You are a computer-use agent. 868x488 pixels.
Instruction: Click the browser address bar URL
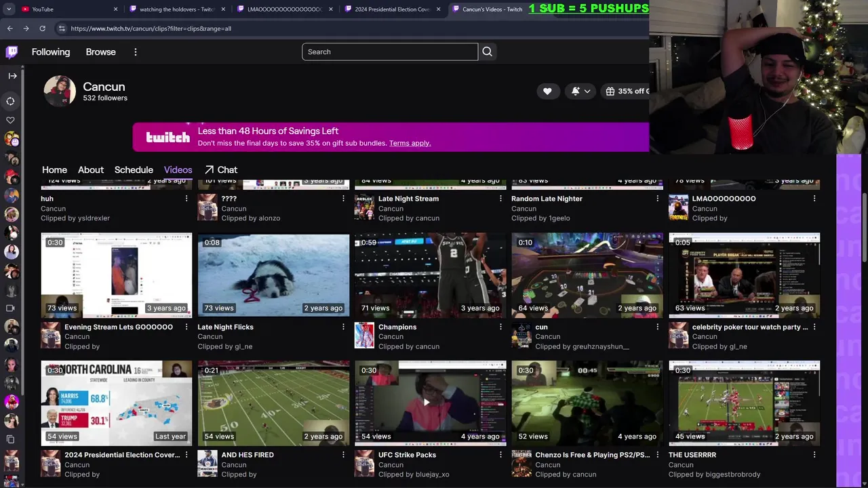[x=151, y=28]
